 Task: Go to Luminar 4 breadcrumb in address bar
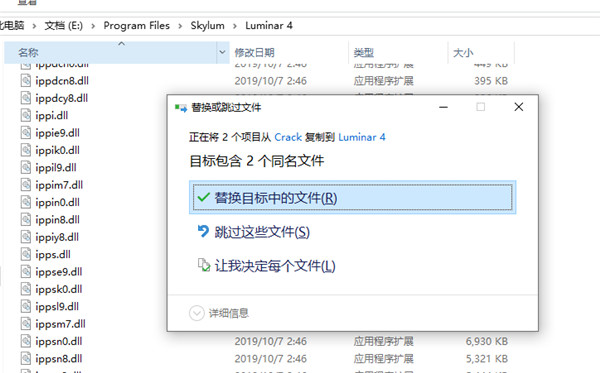(x=269, y=26)
